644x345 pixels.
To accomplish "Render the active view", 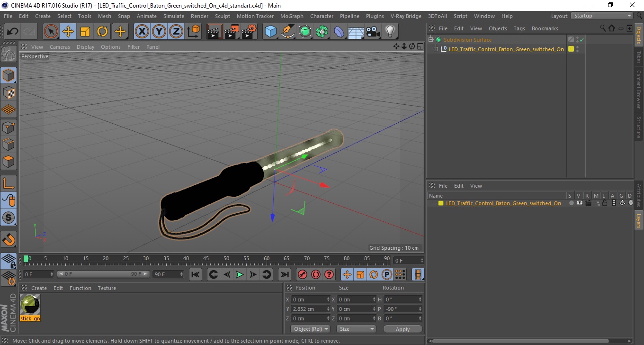I will tap(215, 32).
